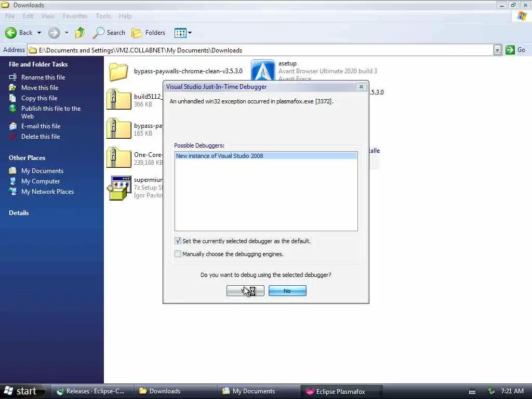The height and width of the screenshot is (399, 532).
Task: Open the Favorites menu
Action: pos(75,16)
